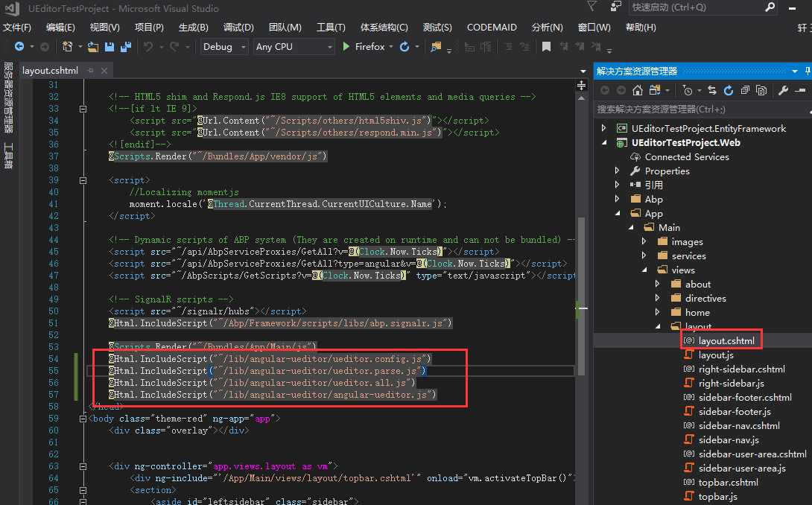
Task: Collapse the UEditorTestProject.Web project node
Action: (604, 142)
